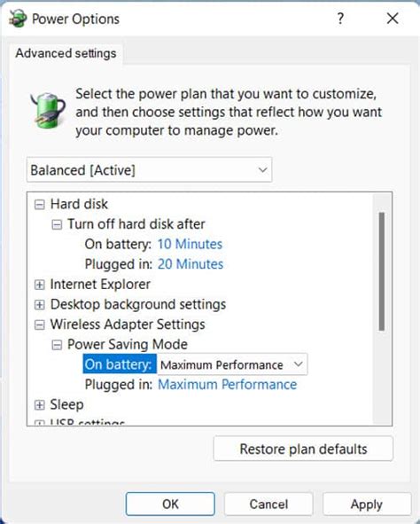Open On battery Maximum Performance dropdown
The height and width of the screenshot is (524, 420).
[x=232, y=364]
